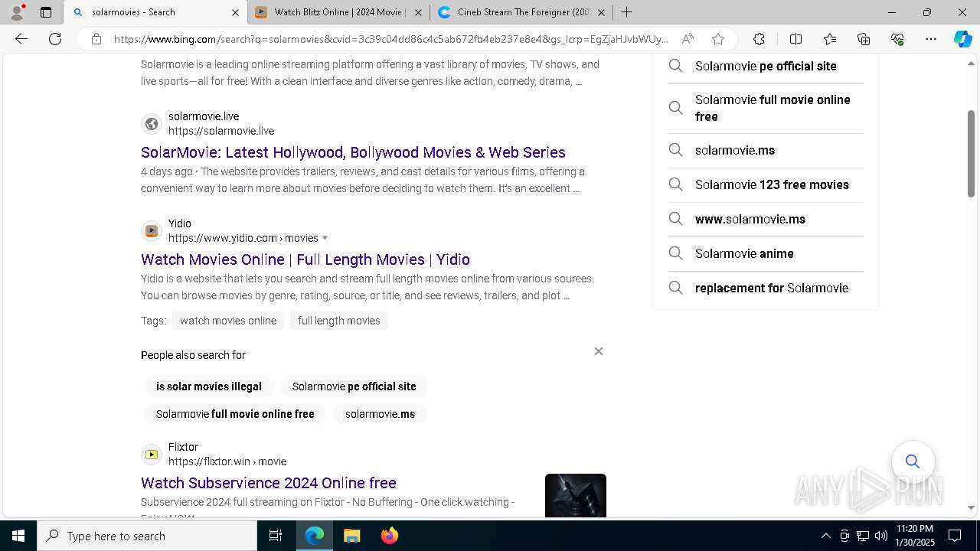Screen dimensions: 980x551
Task: Click the page vertical scrollbar thumb
Action: (972, 153)
